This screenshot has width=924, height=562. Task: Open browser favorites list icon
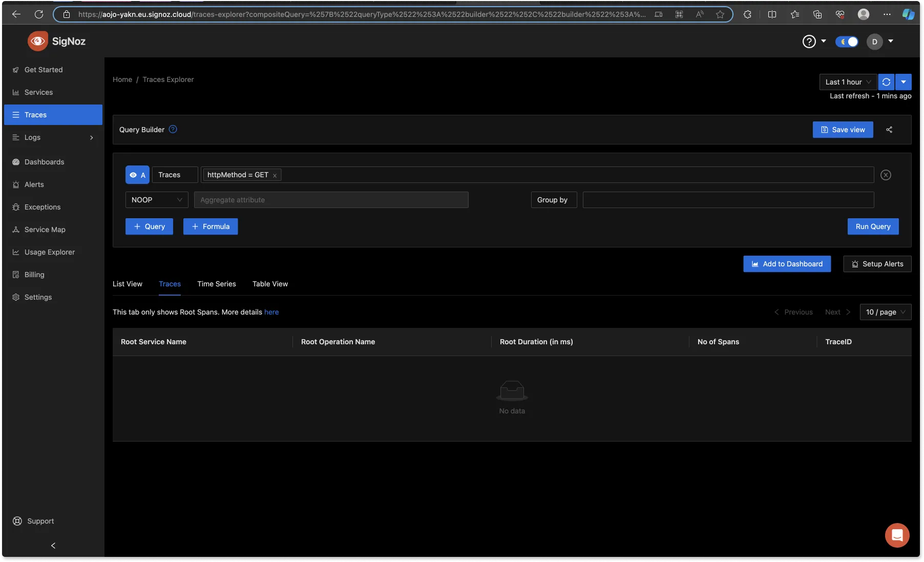794,14
